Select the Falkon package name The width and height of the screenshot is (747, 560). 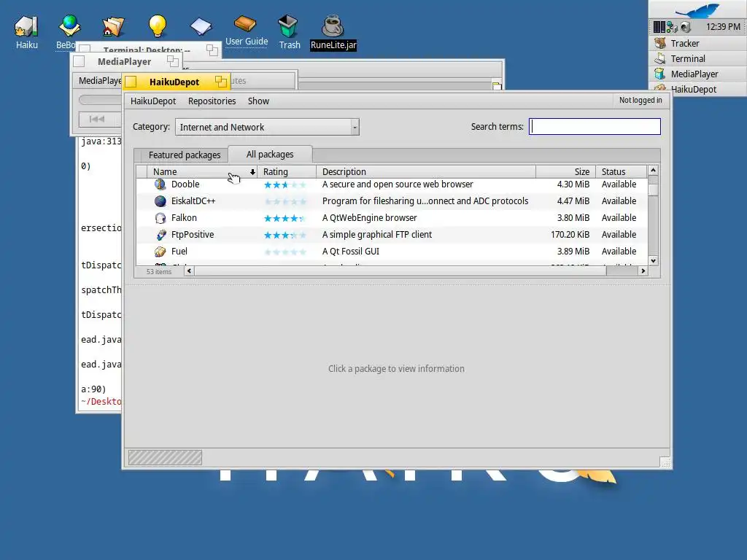(x=184, y=217)
